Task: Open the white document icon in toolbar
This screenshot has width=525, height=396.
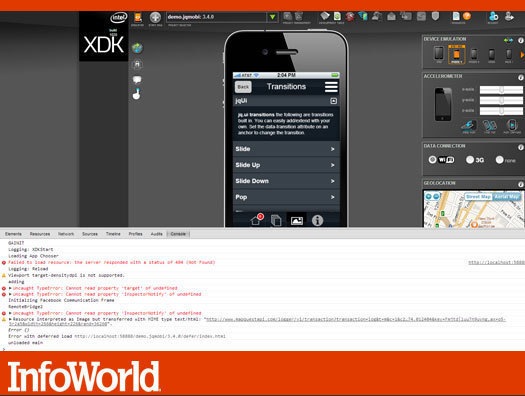Action: (456, 16)
